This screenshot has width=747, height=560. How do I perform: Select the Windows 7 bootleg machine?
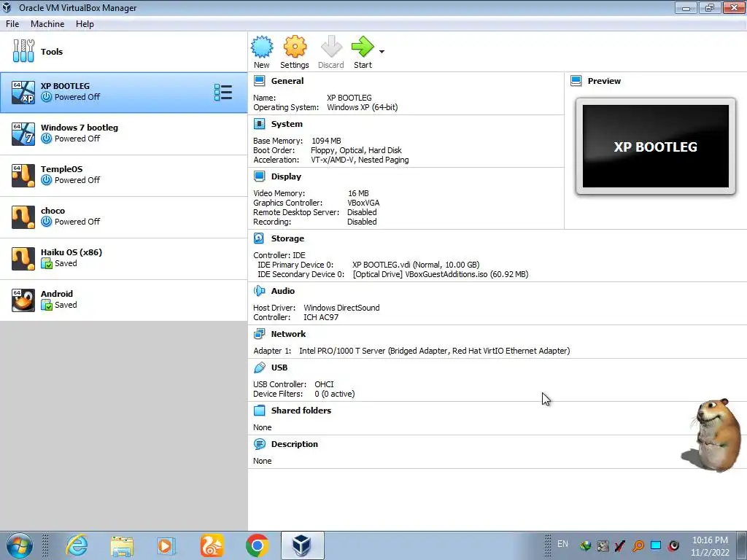coord(124,134)
